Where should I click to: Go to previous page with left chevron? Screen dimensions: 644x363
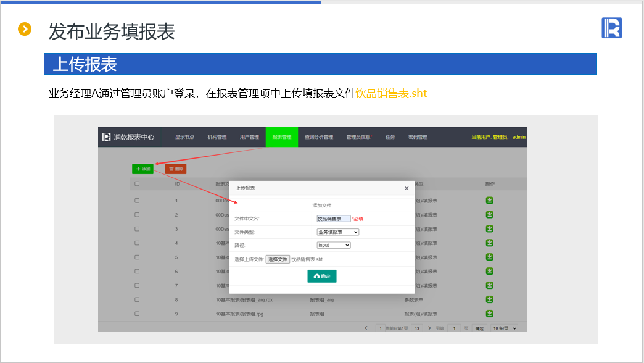366,328
